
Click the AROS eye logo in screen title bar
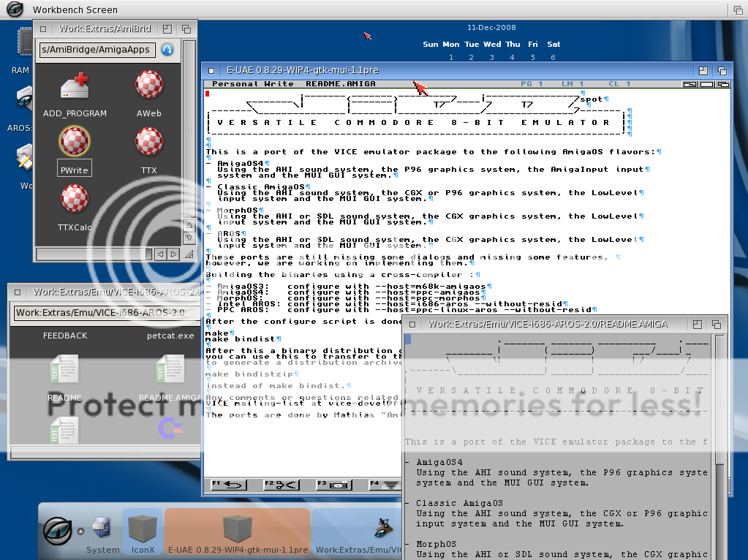pos(15,9)
